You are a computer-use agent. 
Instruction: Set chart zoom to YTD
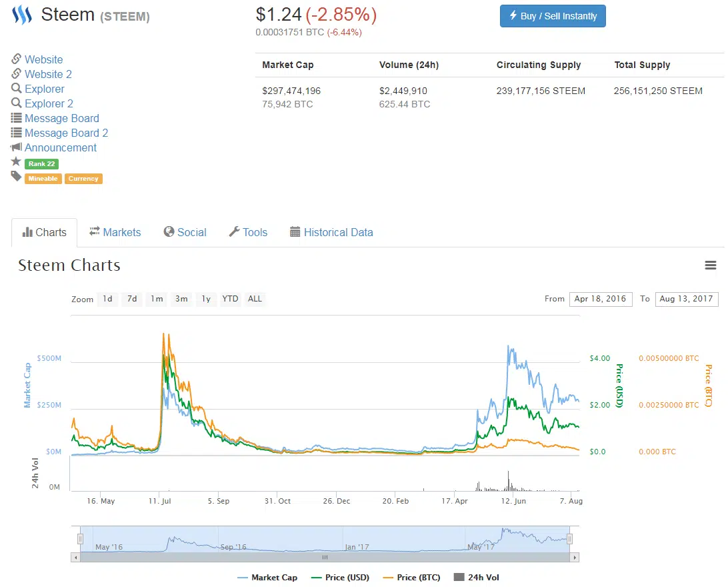(230, 299)
